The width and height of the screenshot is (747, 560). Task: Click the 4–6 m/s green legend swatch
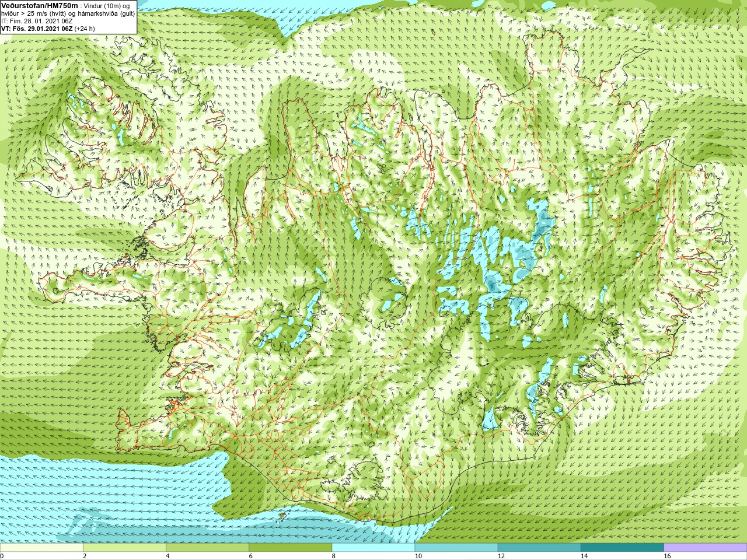(x=207, y=548)
